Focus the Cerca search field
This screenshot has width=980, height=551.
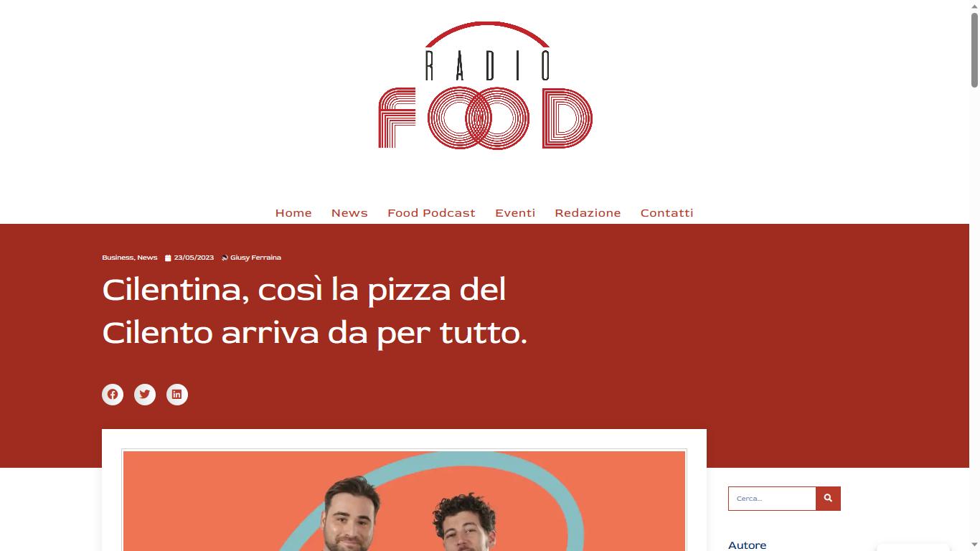tap(772, 499)
